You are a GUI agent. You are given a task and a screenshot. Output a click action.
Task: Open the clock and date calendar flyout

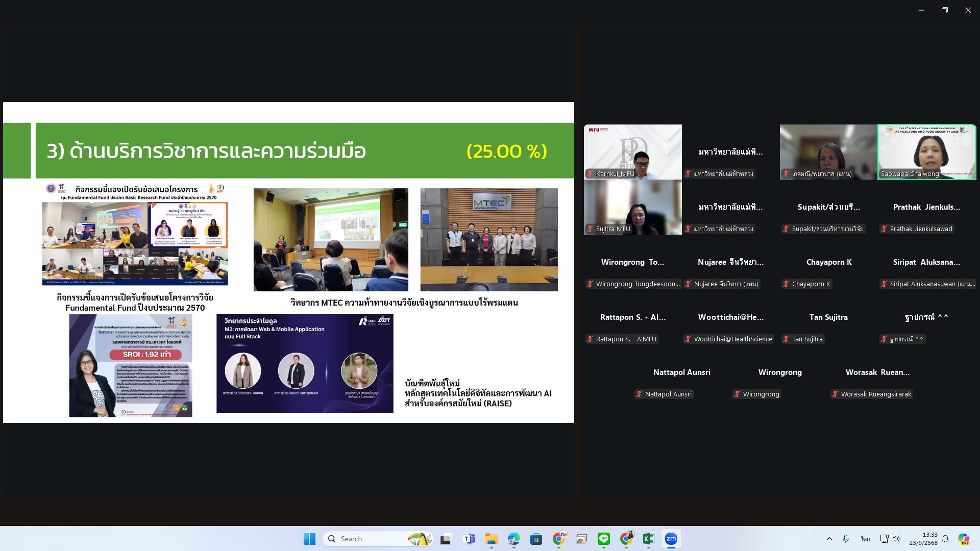point(923,539)
